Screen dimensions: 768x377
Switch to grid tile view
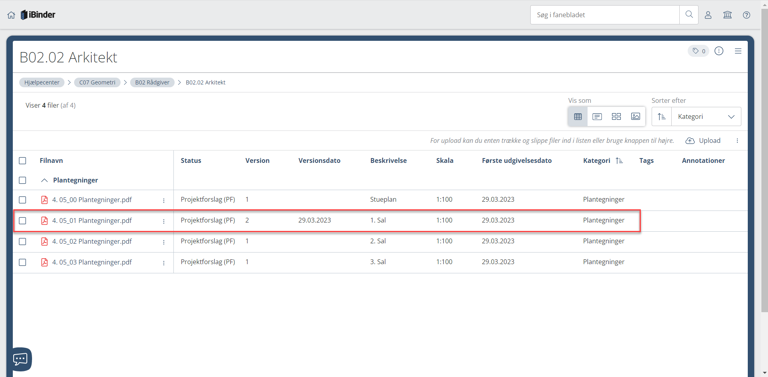pos(616,117)
